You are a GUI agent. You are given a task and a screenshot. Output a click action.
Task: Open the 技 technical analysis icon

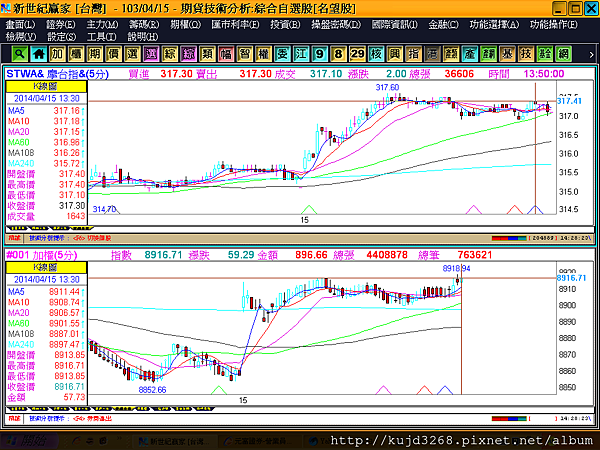[526, 54]
